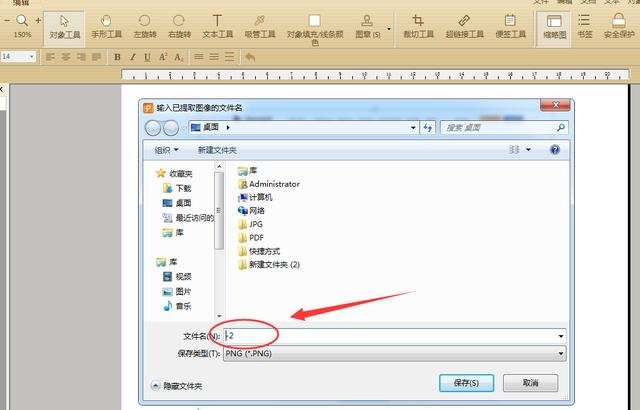Select 新建文件夹 (2) folder
640x410 pixels.
pyautogui.click(x=269, y=265)
